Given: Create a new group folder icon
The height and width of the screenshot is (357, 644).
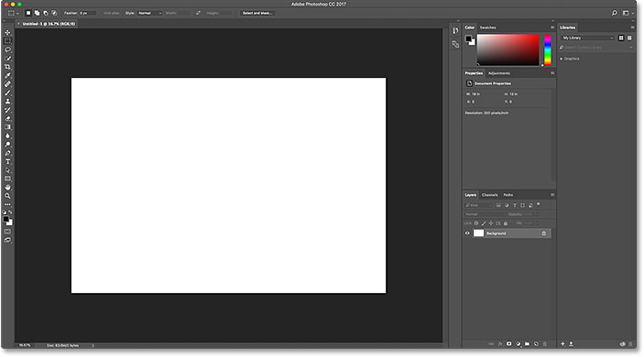Looking at the screenshot, I should pyautogui.click(x=527, y=344).
